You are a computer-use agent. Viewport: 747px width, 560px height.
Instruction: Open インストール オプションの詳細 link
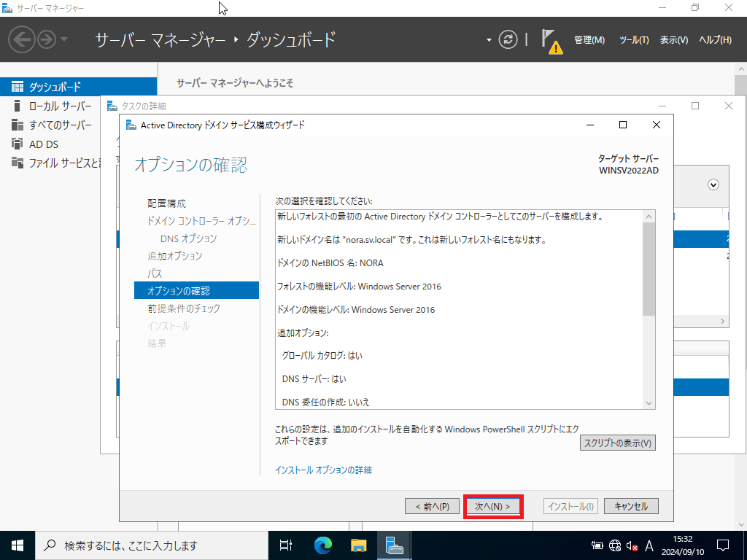point(323,470)
